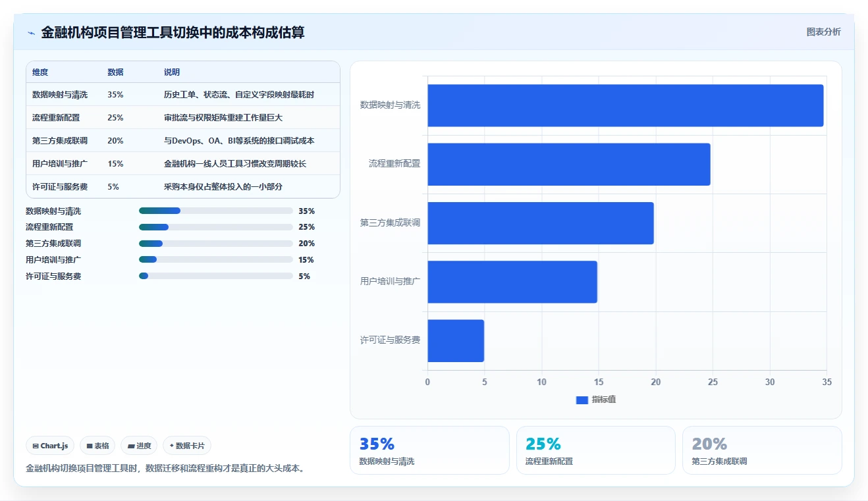Click description 与DevOps、OA、BI等系统的接口调试成本
Image resolution: width=868 pixels, height=501 pixels.
[239, 141]
